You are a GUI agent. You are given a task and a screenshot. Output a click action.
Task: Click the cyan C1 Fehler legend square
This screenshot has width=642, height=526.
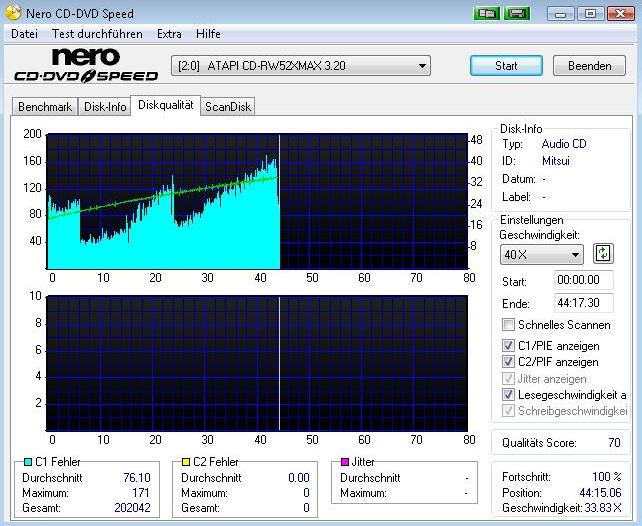26,462
